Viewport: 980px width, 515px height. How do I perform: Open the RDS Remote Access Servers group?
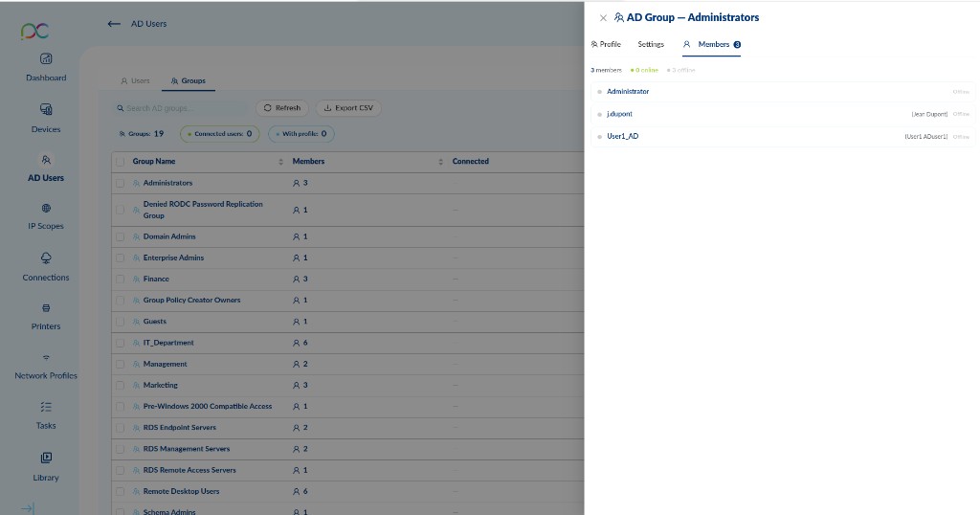click(189, 471)
